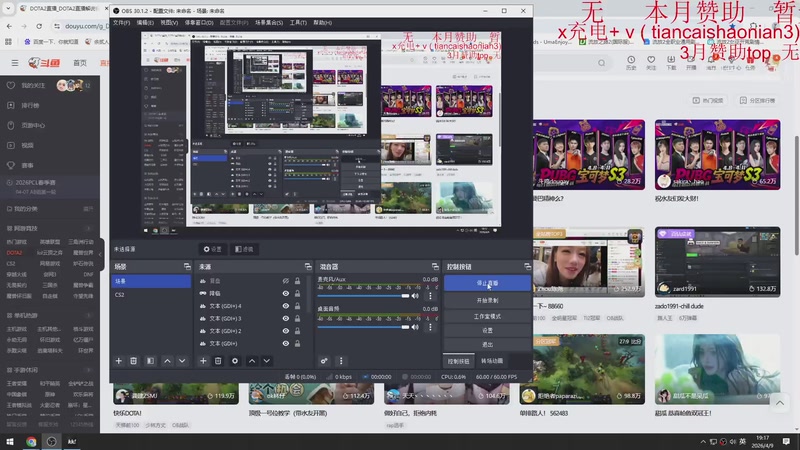
Task: Float the controls dock with its pop-out icon
Action: pos(527,266)
